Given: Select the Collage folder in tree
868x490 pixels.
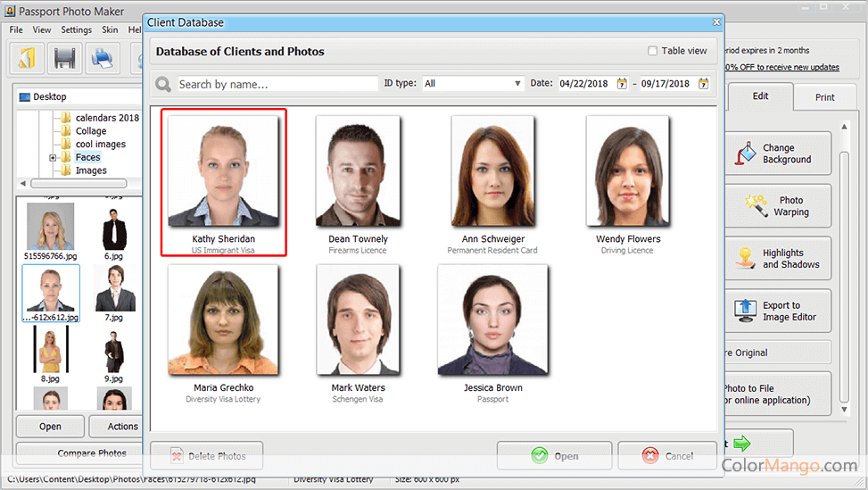Looking at the screenshot, I should [x=90, y=131].
